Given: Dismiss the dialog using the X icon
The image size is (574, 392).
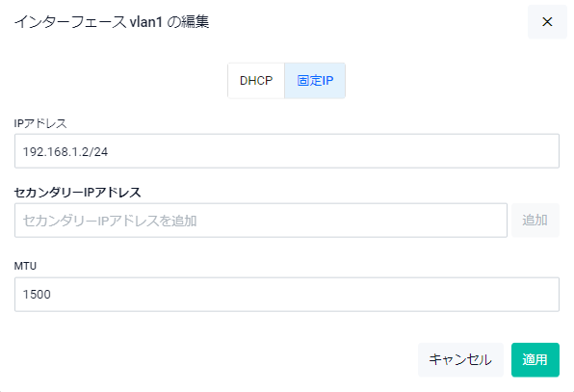Looking at the screenshot, I should (547, 22).
